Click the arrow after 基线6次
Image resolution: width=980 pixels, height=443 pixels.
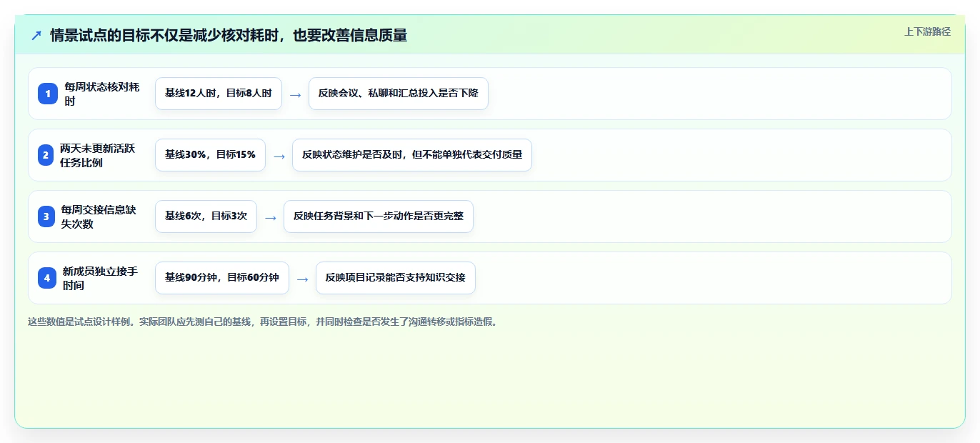pyautogui.click(x=270, y=217)
